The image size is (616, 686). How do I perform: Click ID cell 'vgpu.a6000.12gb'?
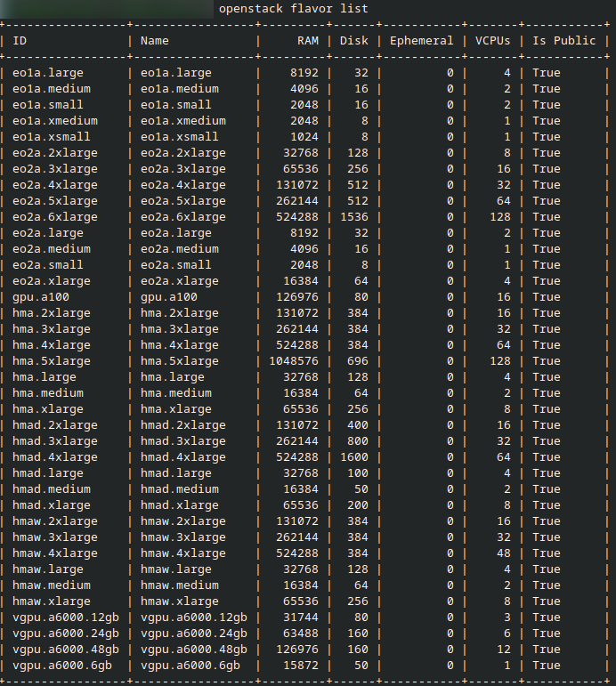(x=66, y=617)
